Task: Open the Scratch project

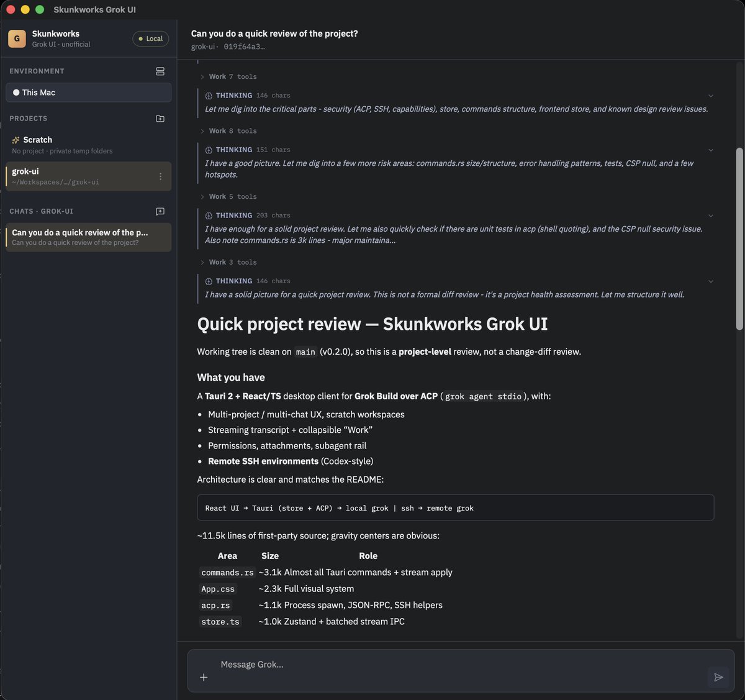Action: coord(89,145)
